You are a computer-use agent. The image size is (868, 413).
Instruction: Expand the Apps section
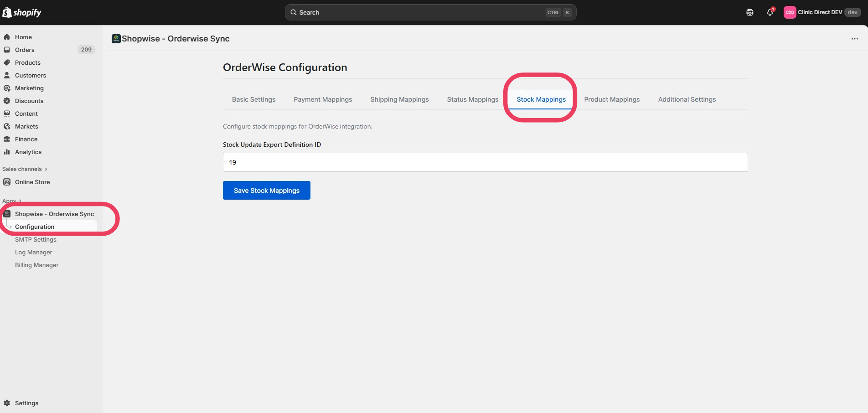(12, 201)
